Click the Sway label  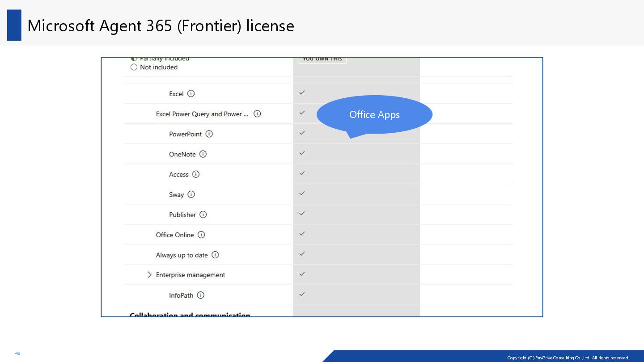[176, 195]
